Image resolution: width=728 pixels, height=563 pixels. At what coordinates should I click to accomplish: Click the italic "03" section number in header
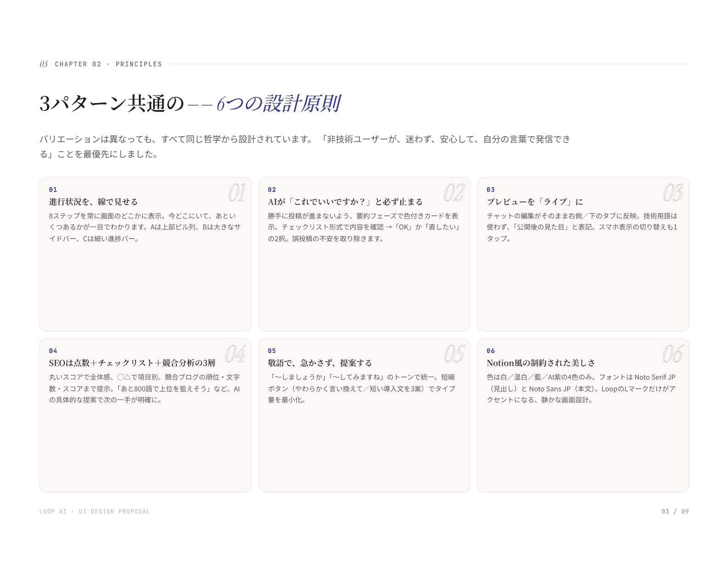point(44,64)
